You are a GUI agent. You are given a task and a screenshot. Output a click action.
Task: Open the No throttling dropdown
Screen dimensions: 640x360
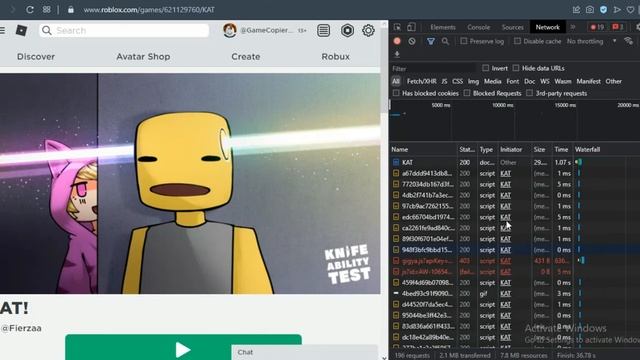pyautogui.click(x=591, y=41)
